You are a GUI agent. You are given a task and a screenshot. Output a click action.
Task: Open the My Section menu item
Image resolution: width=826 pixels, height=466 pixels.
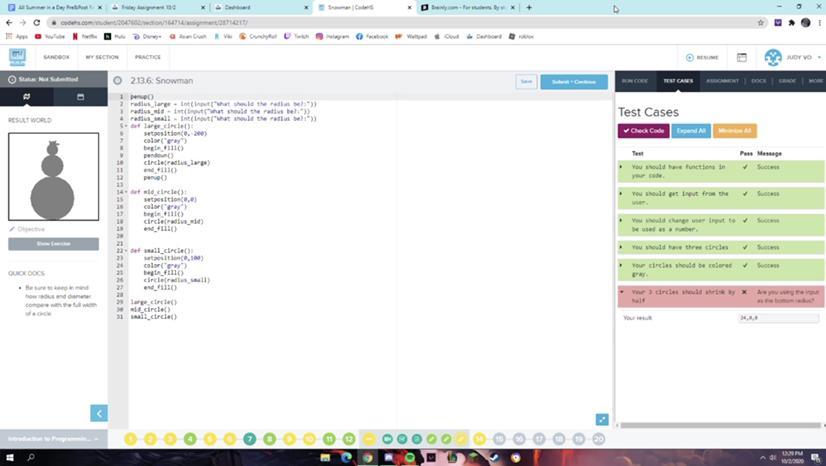coord(102,57)
